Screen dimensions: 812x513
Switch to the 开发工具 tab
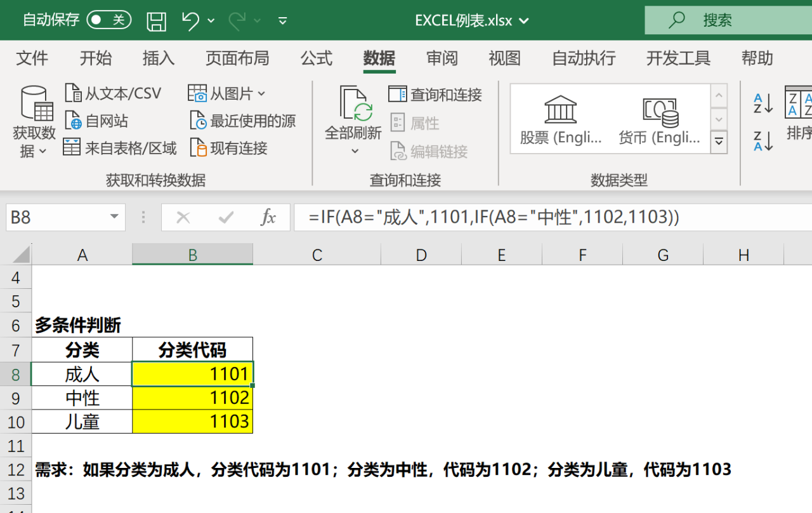(678, 58)
